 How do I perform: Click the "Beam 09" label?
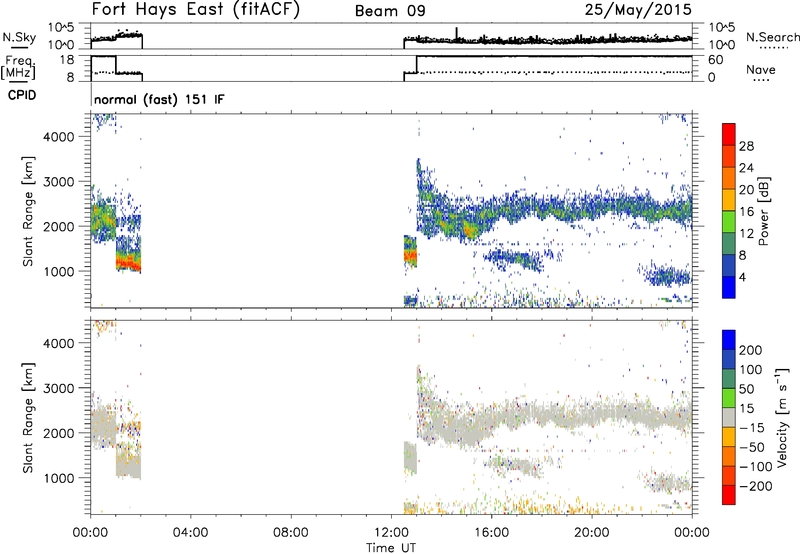coord(390,11)
